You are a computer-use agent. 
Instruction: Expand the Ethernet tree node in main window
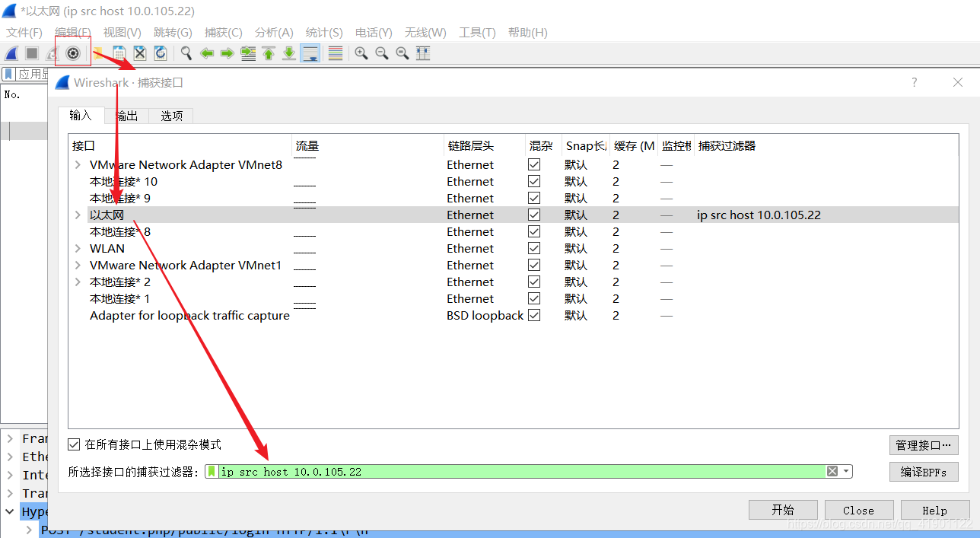point(10,457)
